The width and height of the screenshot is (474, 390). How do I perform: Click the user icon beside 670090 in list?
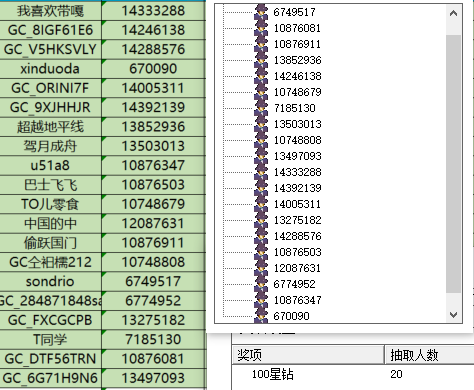pos(261,316)
